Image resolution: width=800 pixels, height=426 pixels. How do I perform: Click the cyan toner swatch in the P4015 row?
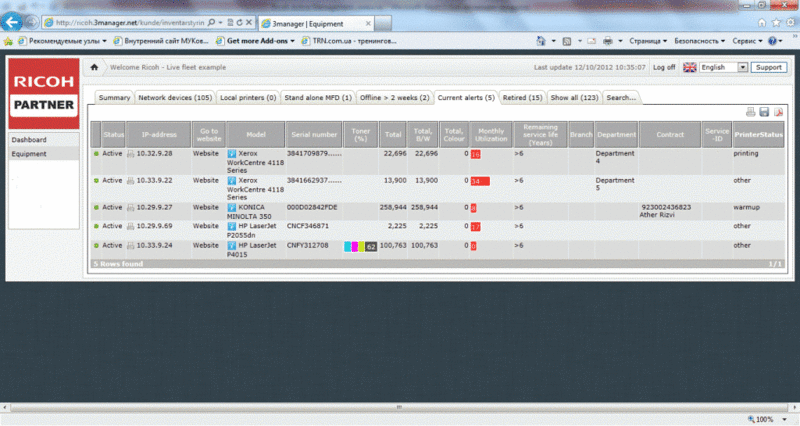pos(347,247)
